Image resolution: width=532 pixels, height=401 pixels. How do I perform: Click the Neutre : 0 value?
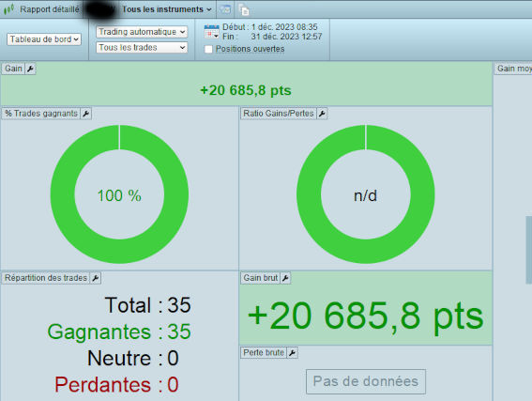[133, 358]
